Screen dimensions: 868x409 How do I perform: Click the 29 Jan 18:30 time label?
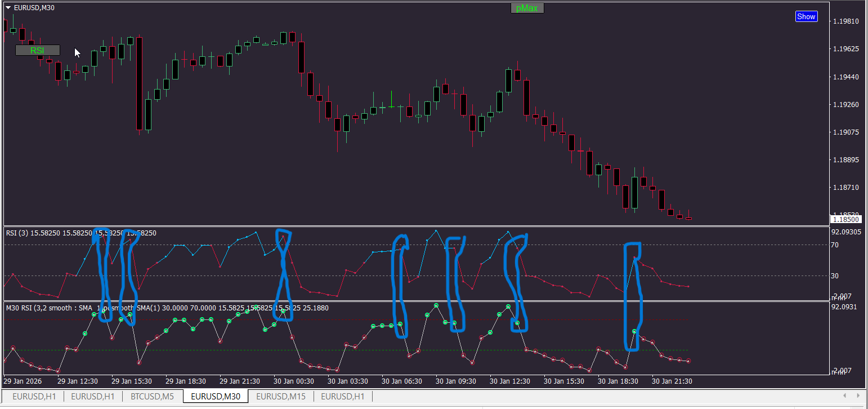point(186,381)
